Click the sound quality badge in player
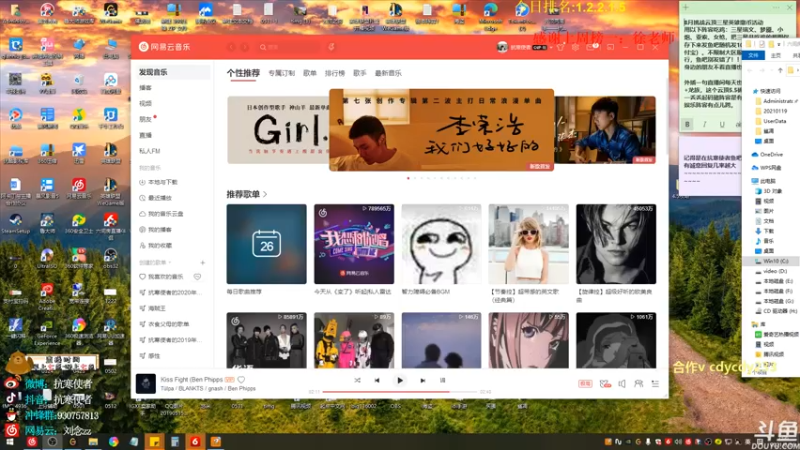Viewport: 800px width, 450px height. 585,384
